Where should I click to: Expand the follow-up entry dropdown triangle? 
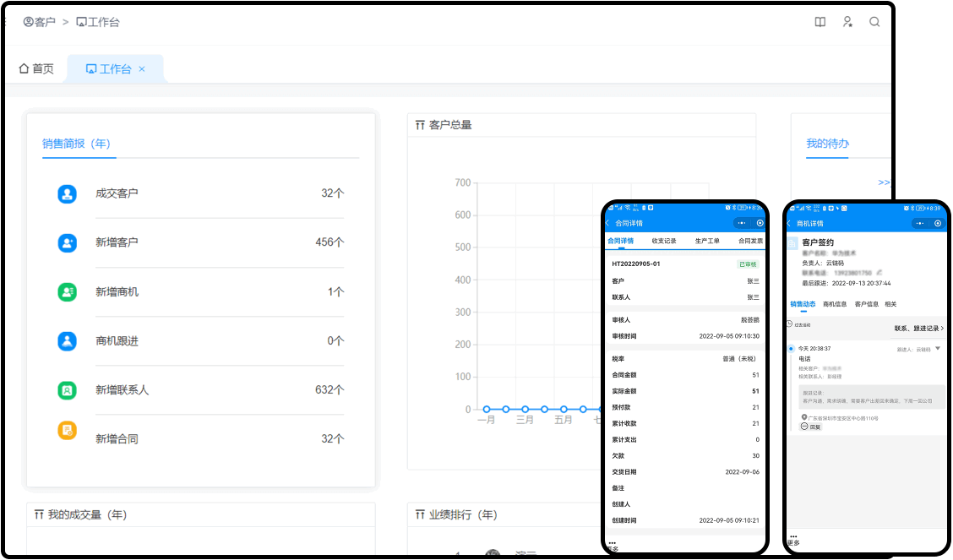pyautogui.click(x=938, y=349)
